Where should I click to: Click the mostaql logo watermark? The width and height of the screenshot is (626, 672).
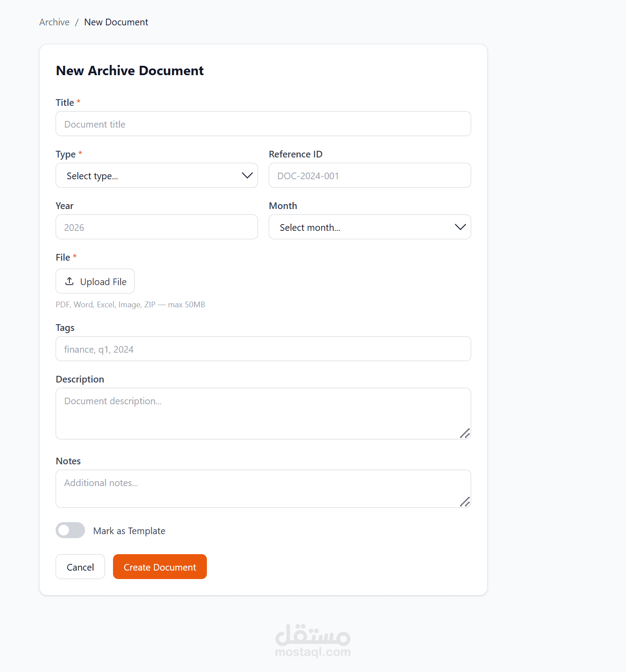[313, 640]
